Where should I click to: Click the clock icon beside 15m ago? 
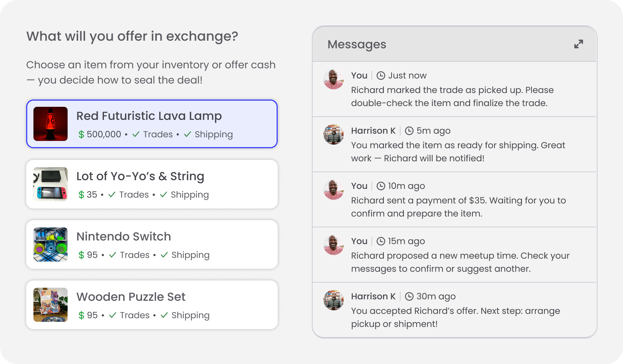pos(381,241)
